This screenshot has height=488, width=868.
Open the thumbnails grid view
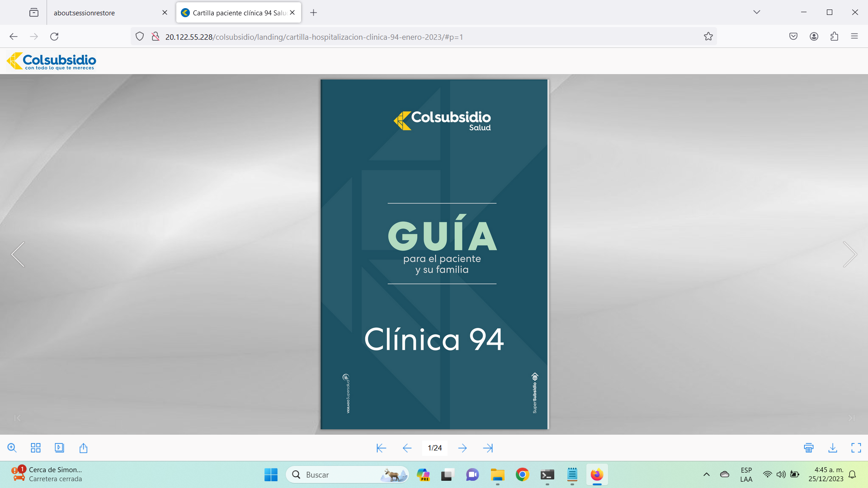36,448
